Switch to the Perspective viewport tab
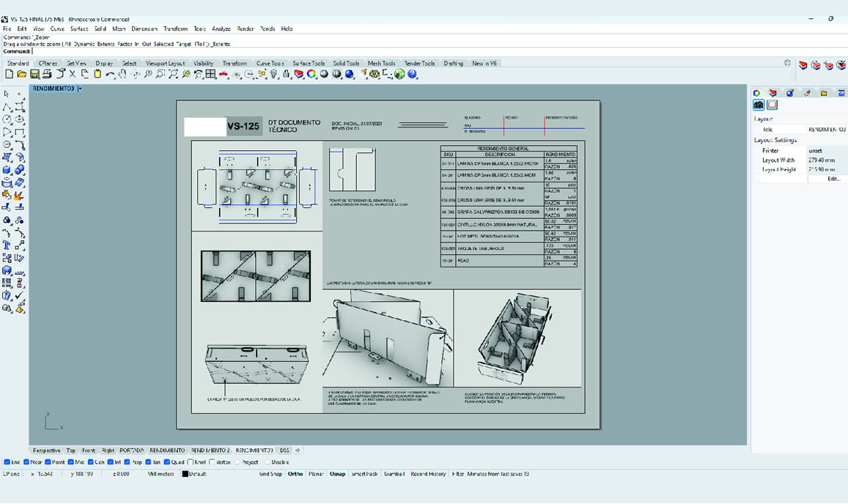Viewport: 848px width, 504px height. pyautogui.click(x=46, y=451)
